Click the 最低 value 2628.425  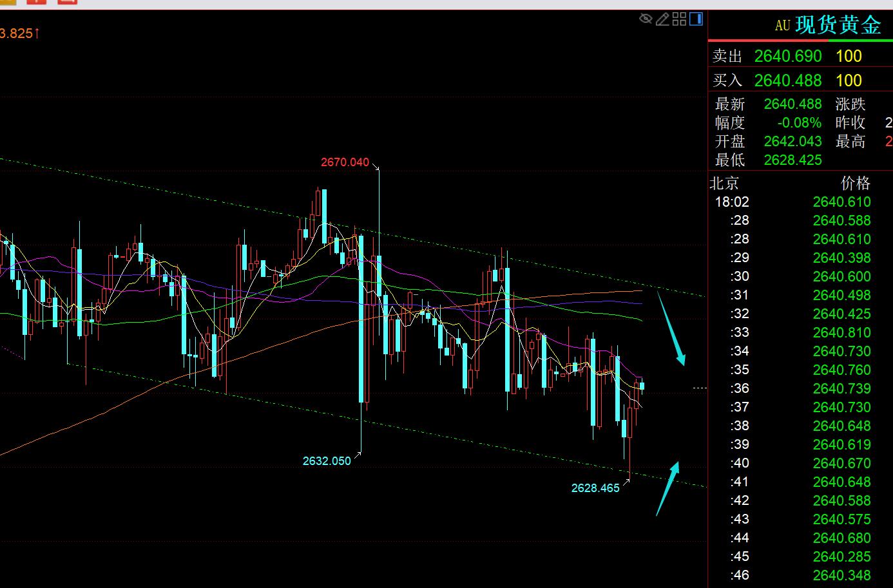coord(792,160)
